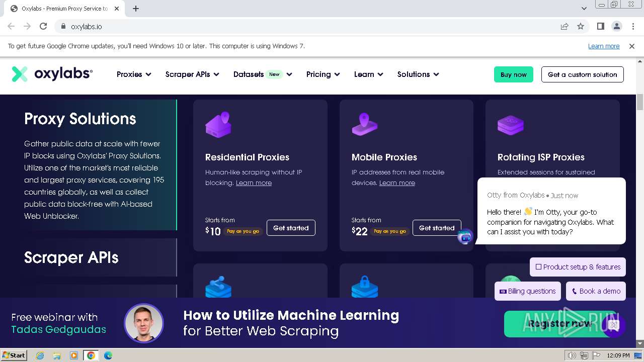This screenshot has width=644, height=362.
Task: Click the Rotating ISP Proxies stack icon
Action: click(510, 125)
